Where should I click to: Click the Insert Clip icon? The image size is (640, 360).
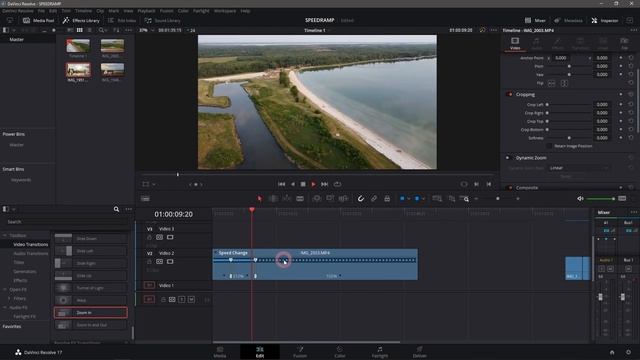(317, 199)
